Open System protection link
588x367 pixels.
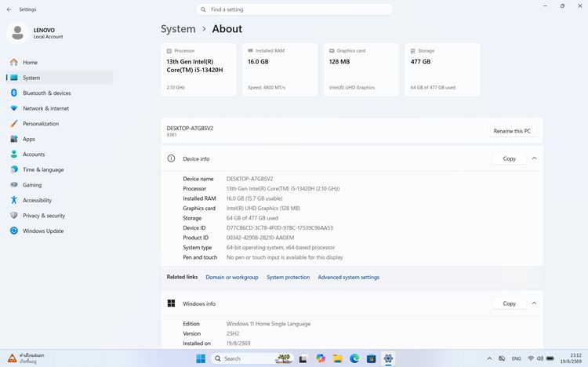tap(288, 278)
